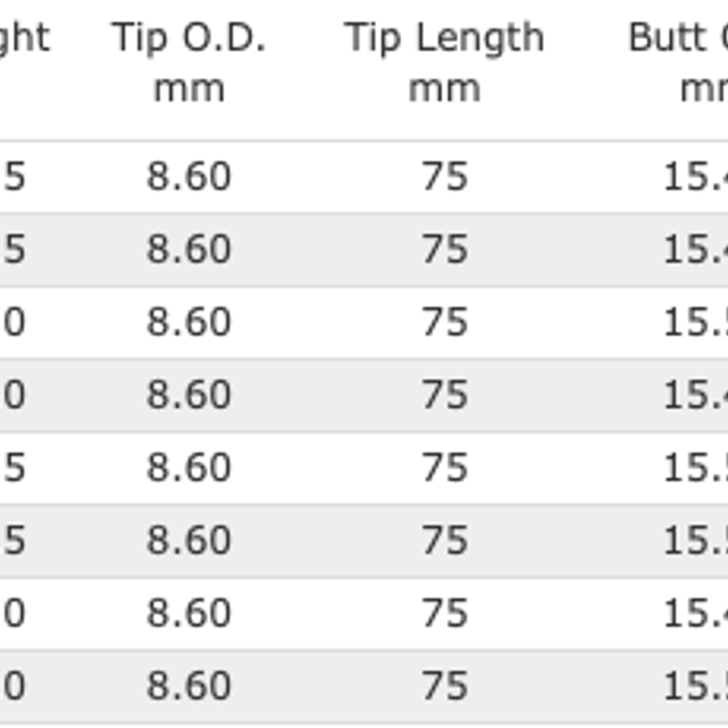Click the 8.60 value in the third row

pyautogui.click(x=188, y=322)
